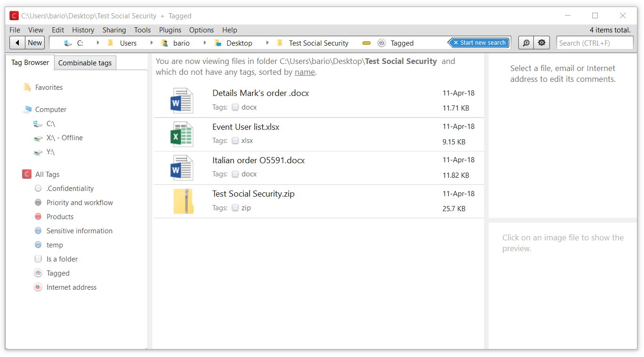Screen dimensions: 644x357
Task: Click the zip folder icon of Test Social Security
Action: point(184,201)
